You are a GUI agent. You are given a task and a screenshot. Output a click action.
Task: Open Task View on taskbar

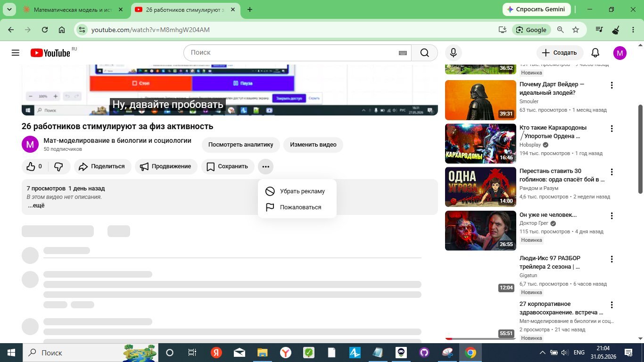[x=192, y=353]
